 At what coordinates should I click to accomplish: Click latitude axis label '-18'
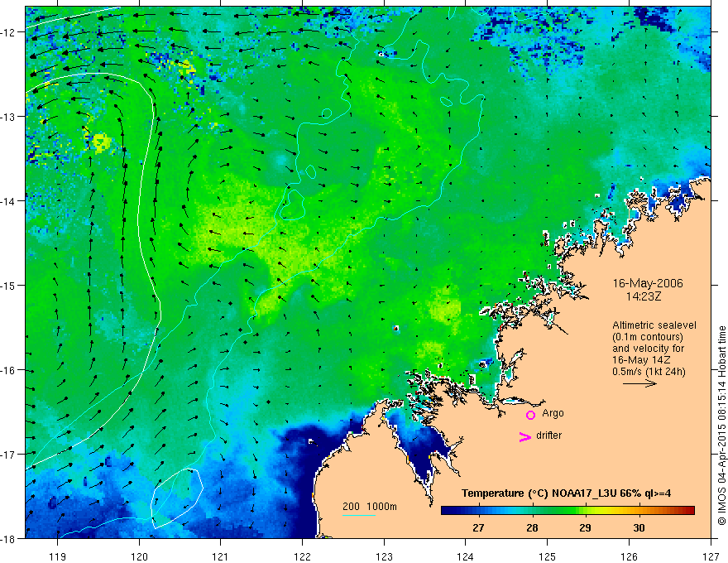click(8, 538)
